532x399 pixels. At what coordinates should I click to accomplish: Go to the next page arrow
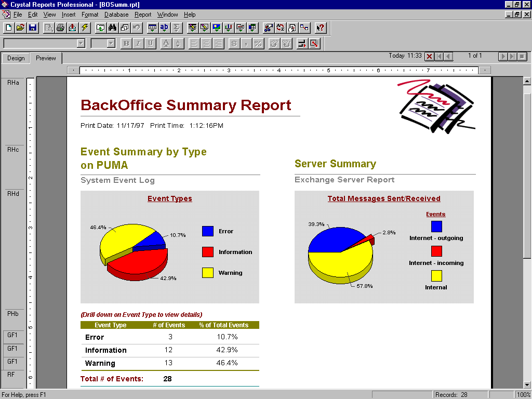(503, 56)
